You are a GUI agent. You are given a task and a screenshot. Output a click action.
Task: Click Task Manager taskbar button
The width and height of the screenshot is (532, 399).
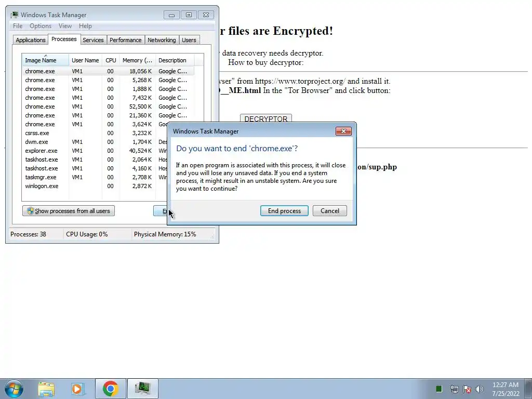coord(142,389)
